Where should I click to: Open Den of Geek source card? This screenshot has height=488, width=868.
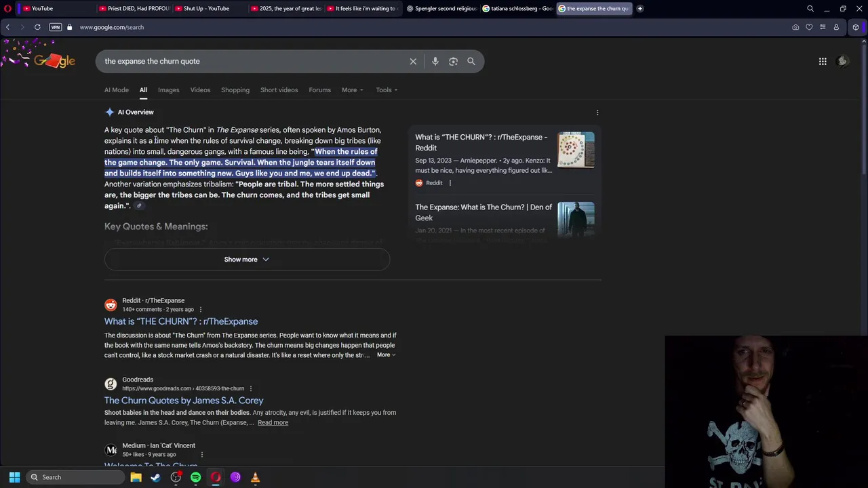(x=484, y=212)
